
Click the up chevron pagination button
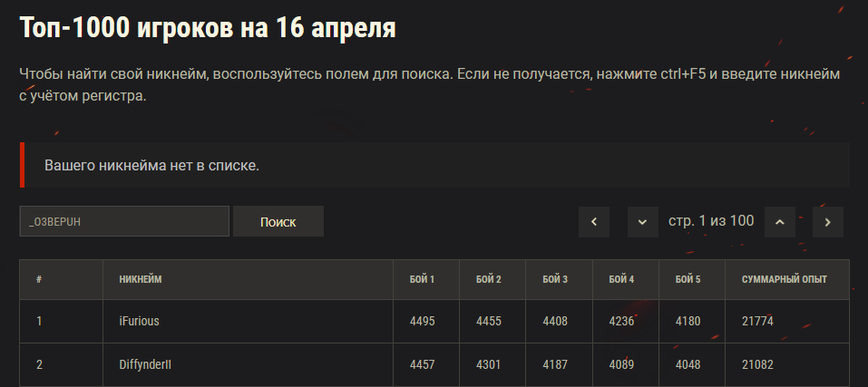pyautogui.click(x=780, y=222)
